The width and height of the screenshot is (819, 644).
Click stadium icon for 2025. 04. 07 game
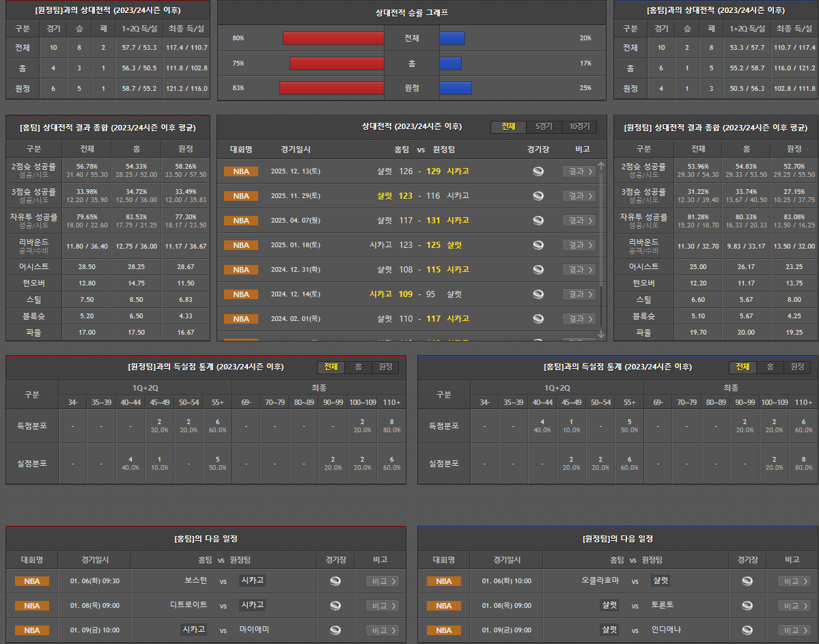pyautogui.click(x=538, y=221)
